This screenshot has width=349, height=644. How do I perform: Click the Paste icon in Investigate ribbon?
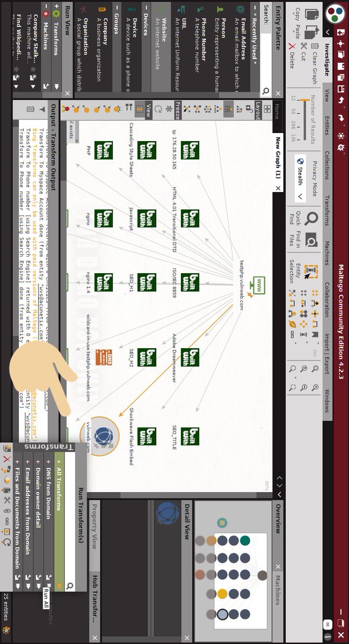click(311, 33)
